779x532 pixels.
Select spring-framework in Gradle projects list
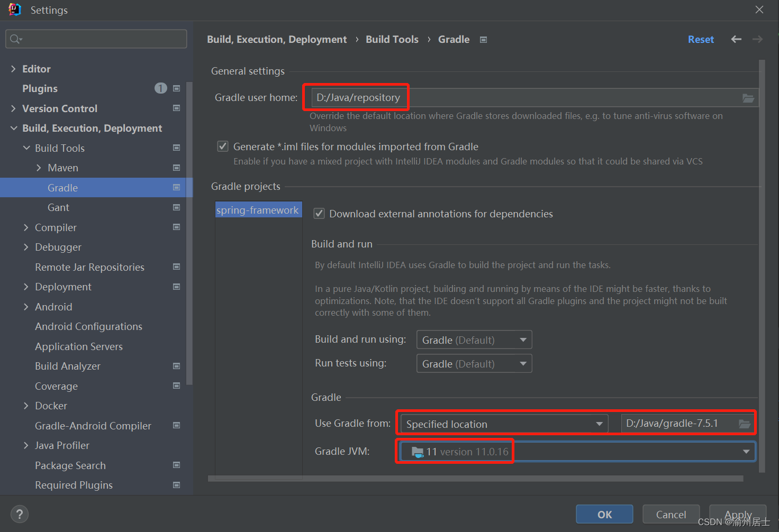click(258, 210)
